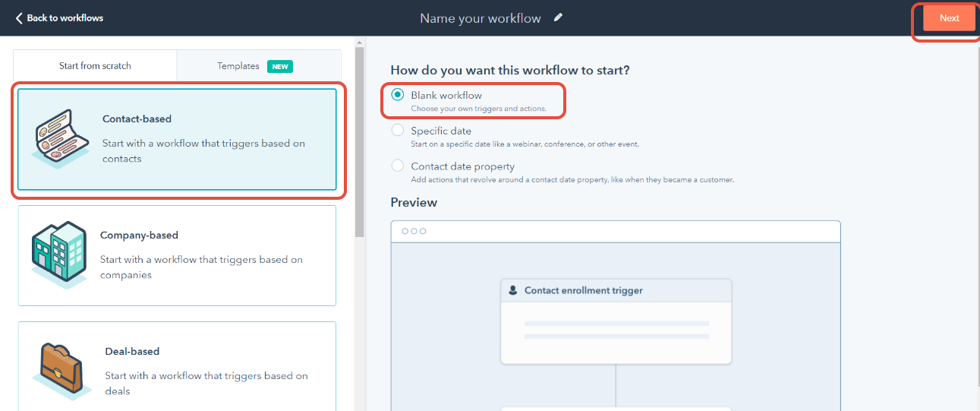Click the Deal-based briefcase icon
Viewport: 980px width, 411px height.
pos(62,371)
